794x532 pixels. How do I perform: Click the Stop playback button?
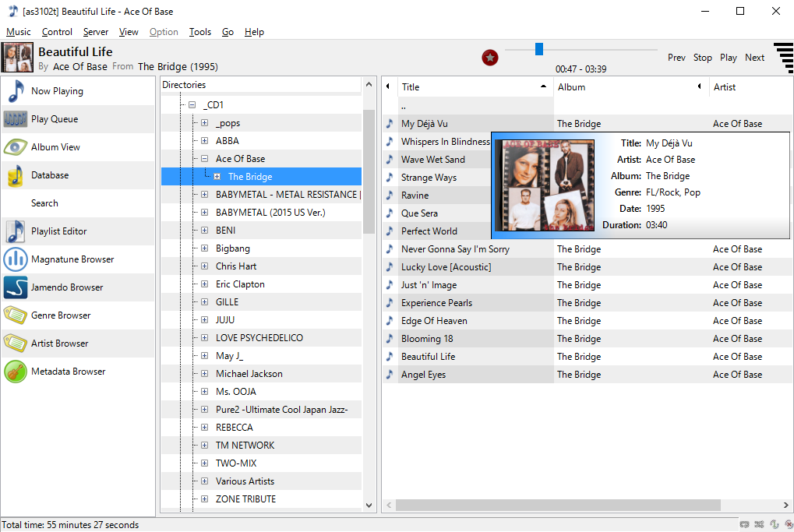click(702, 58)
